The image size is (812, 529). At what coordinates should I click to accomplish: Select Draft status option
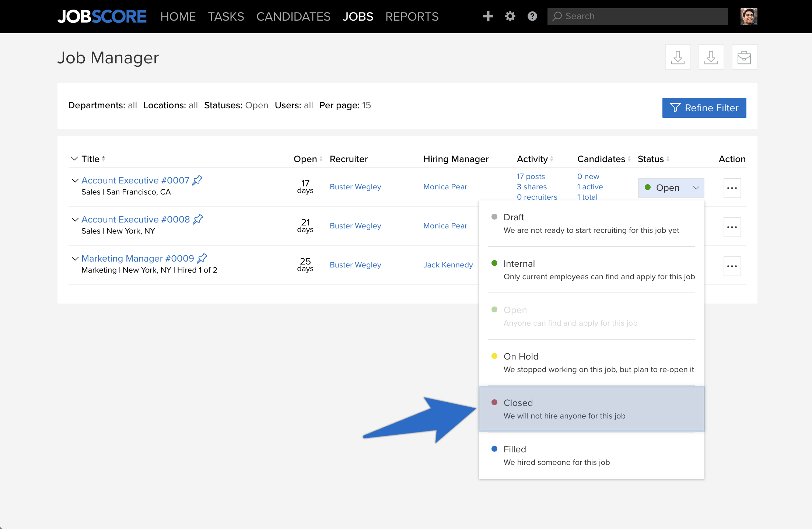(591, 224)
